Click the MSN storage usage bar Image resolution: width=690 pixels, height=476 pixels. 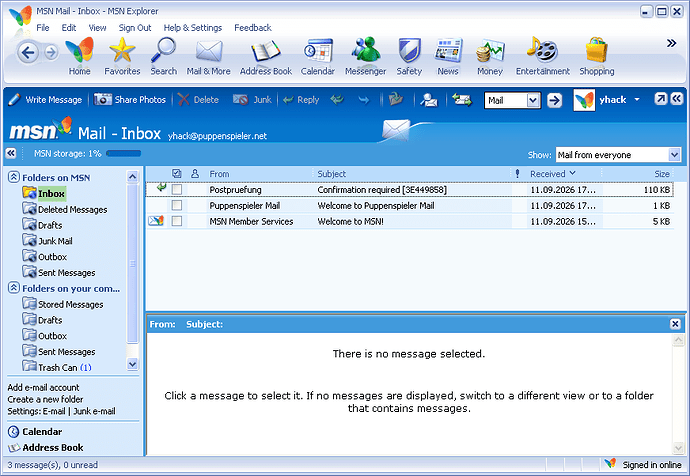click(x=124, y=154)
